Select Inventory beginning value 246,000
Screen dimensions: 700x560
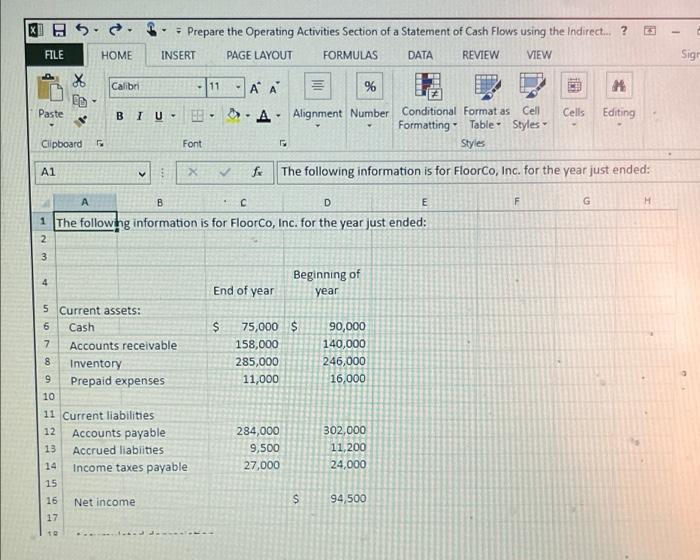329,361
